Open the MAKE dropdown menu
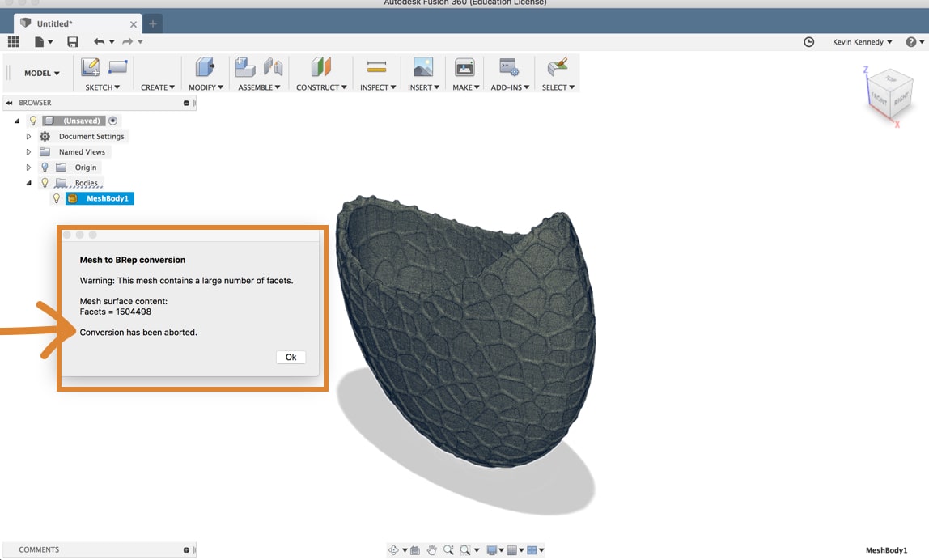Screen dimensions: 929x560 [466, 87]
